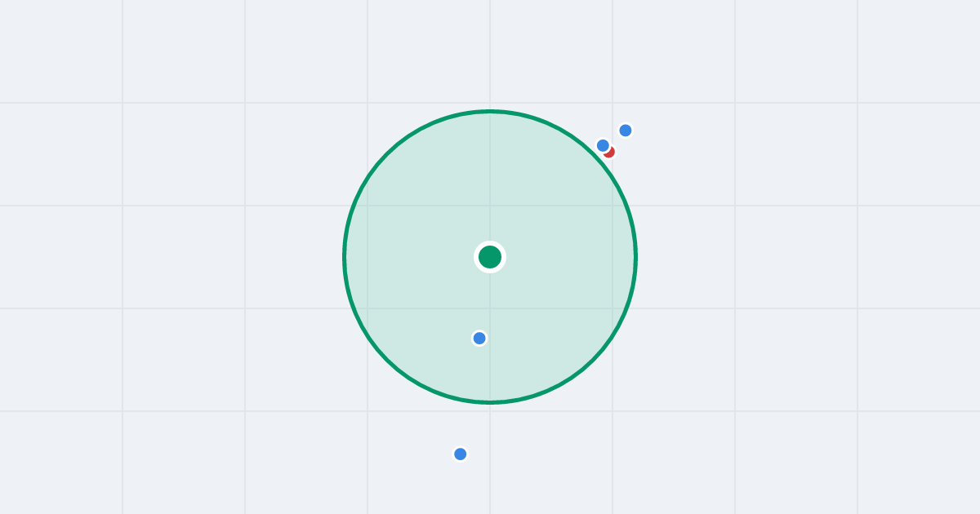Click the green center marker of the circle
Image resolution: width=980 pixels, height=514 pixels.
tap(490, 257)
